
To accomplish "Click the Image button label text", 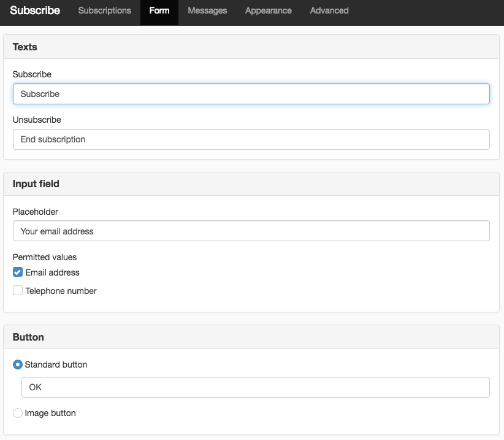I will [x=50, y=413].
